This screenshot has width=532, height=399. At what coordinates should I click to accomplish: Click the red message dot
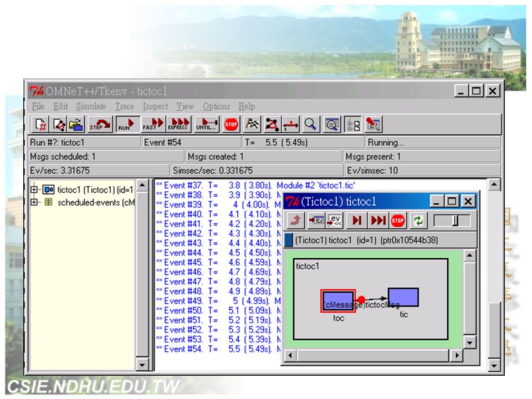click(361, 300)
